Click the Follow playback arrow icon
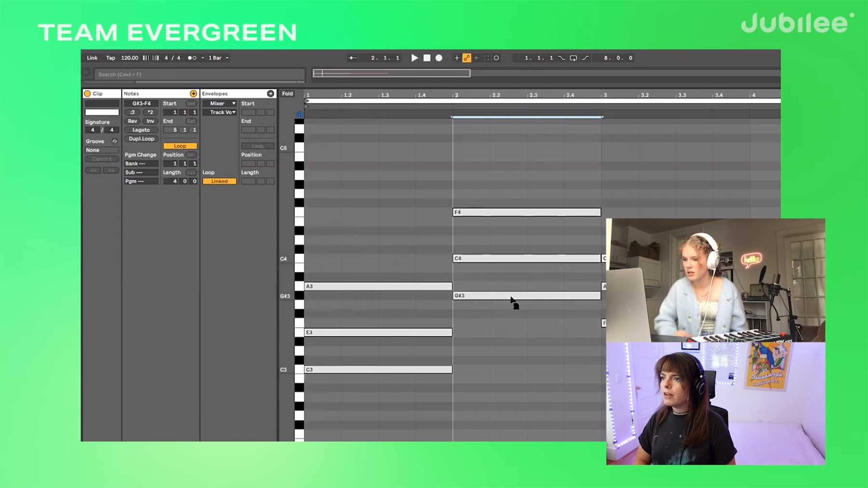This screenshot has width=868, height=488. coord(353,58)
